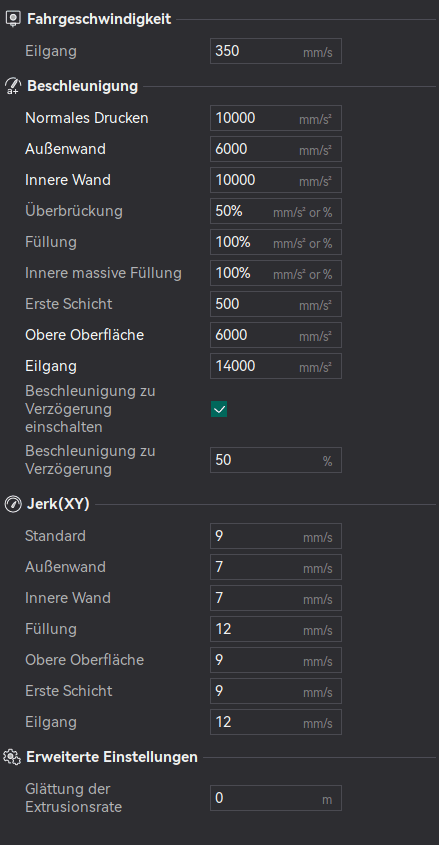This screenshot has height=845, width=439.
Task: Click the Außenwand acceleration field showing 6000
Action: (x=276, y=149)
